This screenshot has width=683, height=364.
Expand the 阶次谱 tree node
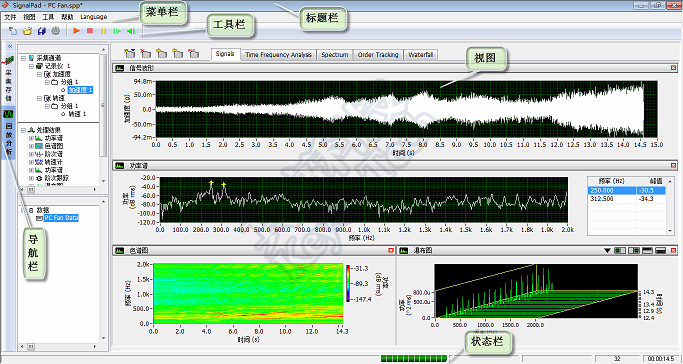31,154
